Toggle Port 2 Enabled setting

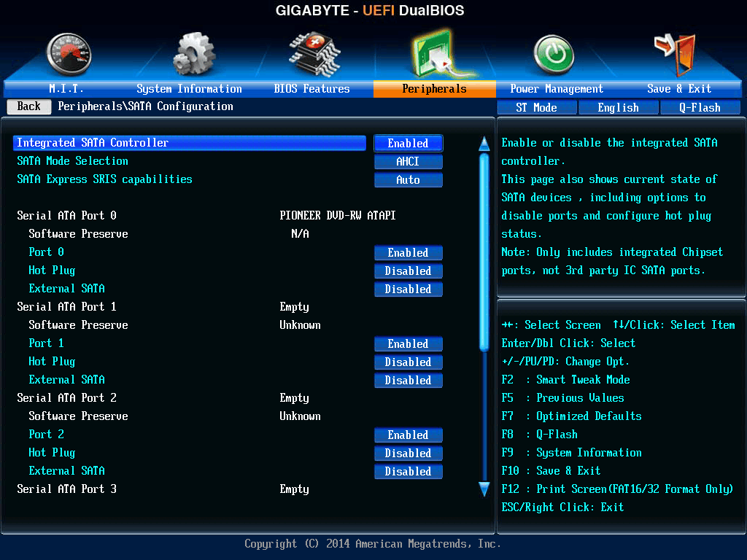coord(409,435)
